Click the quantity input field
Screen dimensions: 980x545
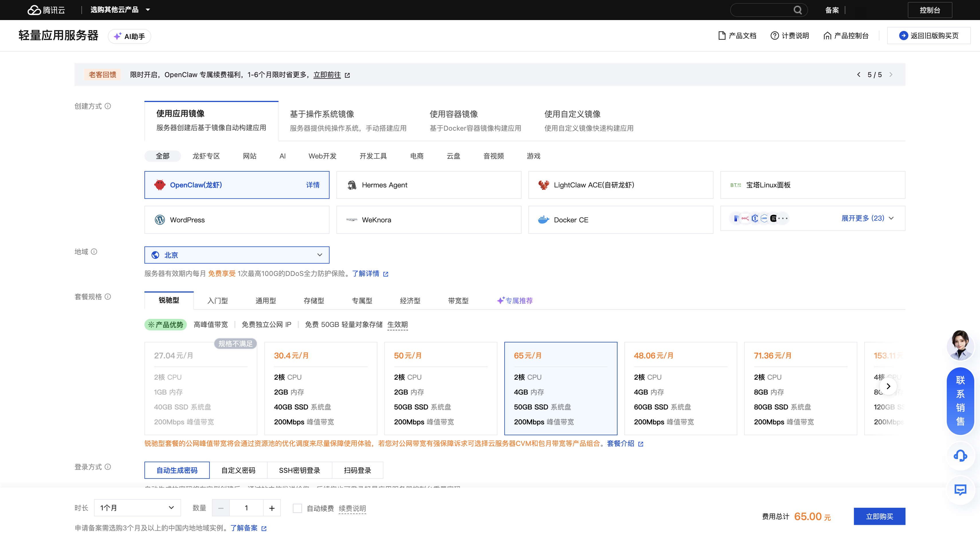[246, 508]
